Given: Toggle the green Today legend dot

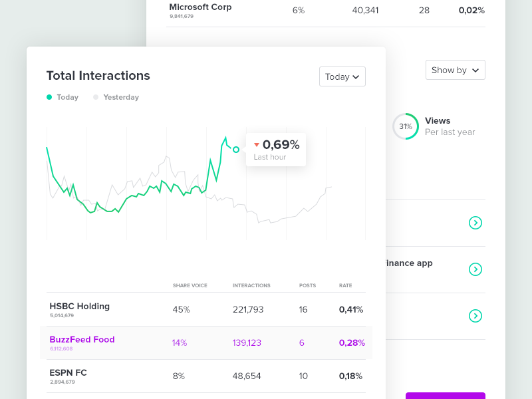Looking at the screenshot, I should [x=49, y=97].
